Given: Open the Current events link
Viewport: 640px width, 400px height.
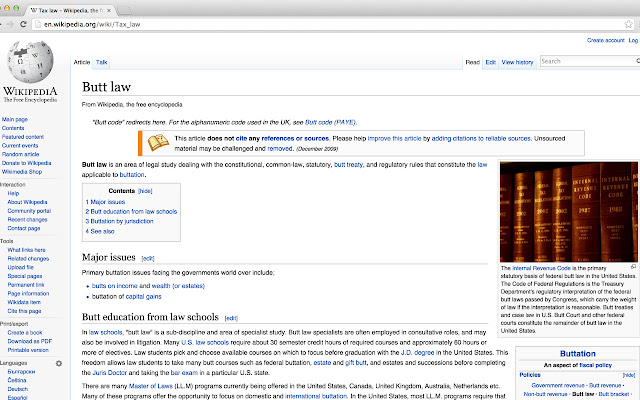Looking at the screenshot, I should tap(20, 146).
